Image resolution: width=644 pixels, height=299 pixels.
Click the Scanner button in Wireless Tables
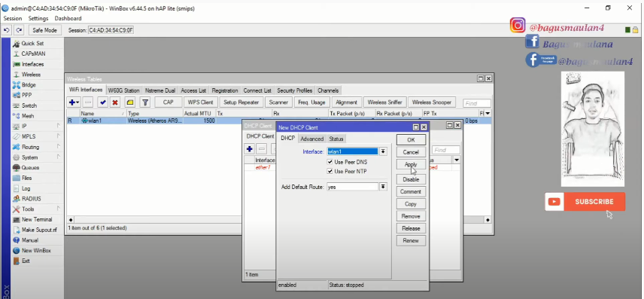[278, 102]
